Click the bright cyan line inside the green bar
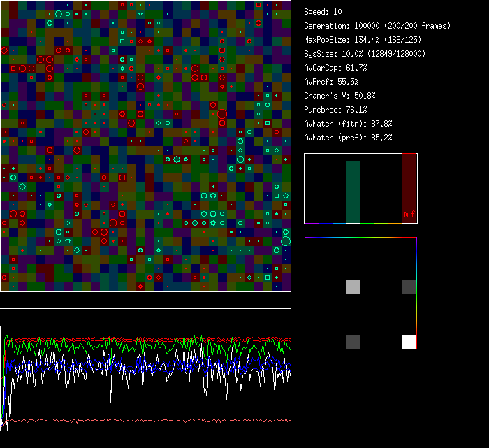The width and height of the screenshot is (489, 448). click(x=353, y=175)
